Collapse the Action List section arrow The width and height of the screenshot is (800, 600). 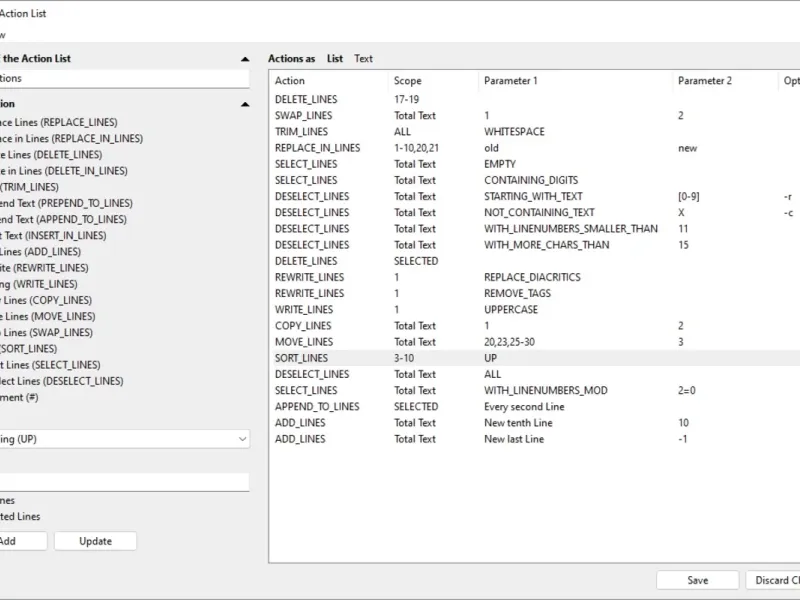click(x=245, y=59)
